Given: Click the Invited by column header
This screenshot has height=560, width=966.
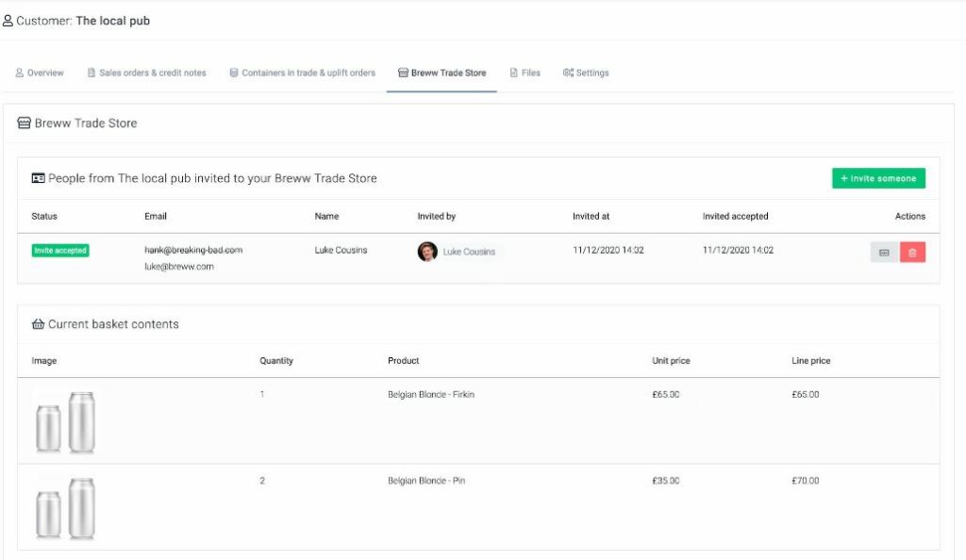Looking at the screenshot, I should (x=436, y=216).
